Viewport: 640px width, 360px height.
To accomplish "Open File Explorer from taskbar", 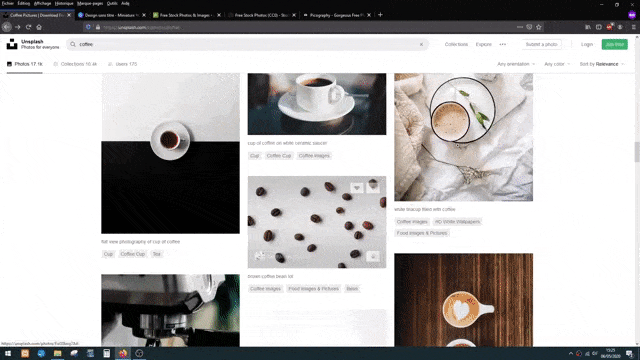I will (x=58, y=353).
